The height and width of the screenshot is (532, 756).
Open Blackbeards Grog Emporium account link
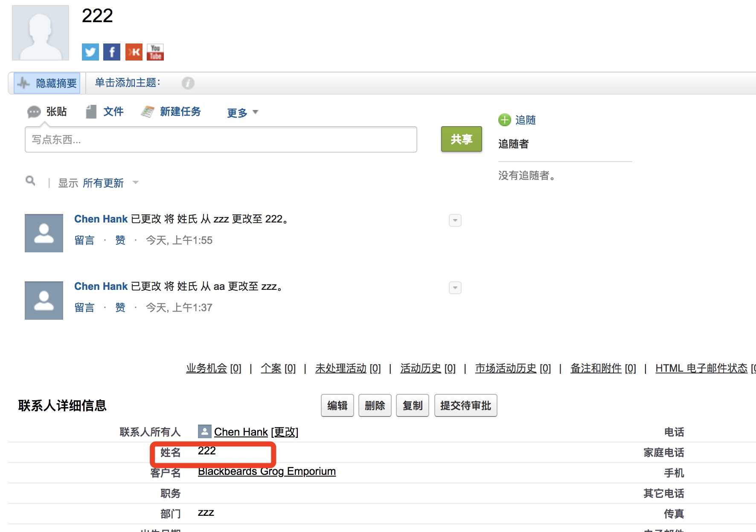tap(267, 471)
